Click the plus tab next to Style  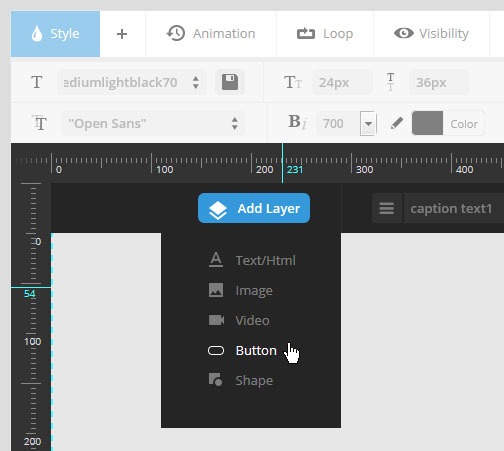coord(122,34)
